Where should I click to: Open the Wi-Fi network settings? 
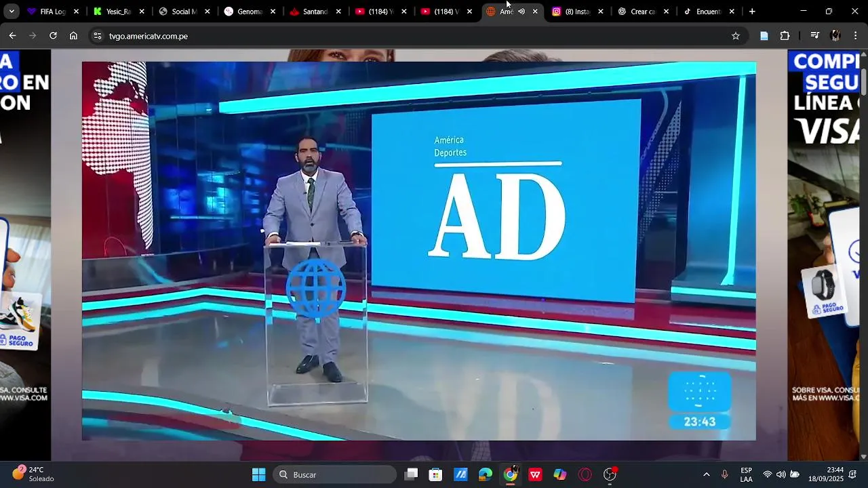coord(768,474)
